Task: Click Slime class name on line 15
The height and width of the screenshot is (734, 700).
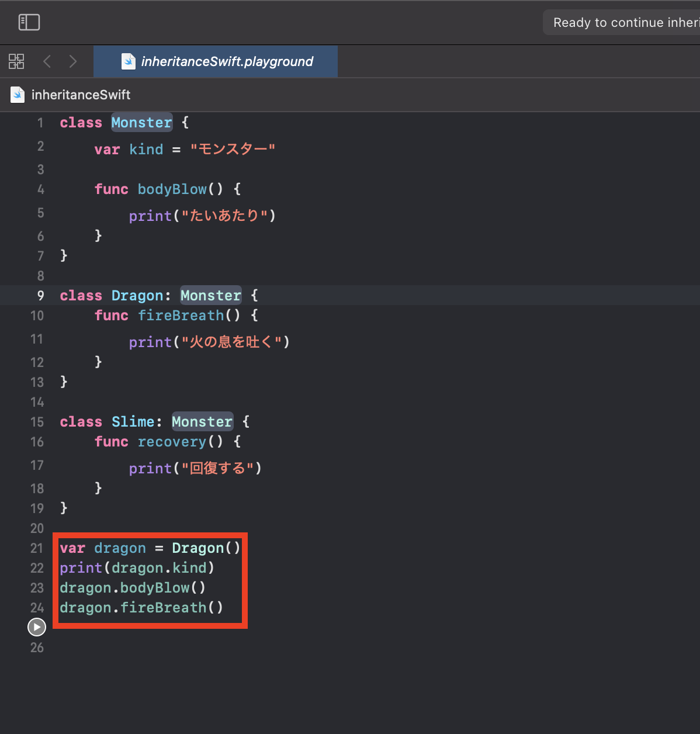Action: click(133, 422)
